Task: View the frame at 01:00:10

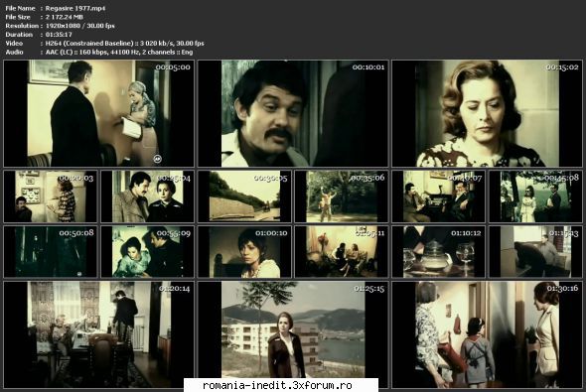Action: click(x=244, y=252)
